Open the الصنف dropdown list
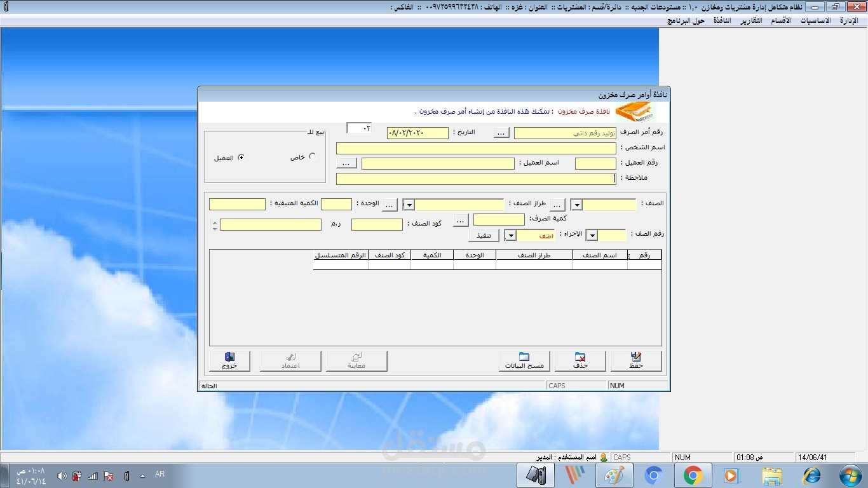The image size is (868, 488). (576, 204)
